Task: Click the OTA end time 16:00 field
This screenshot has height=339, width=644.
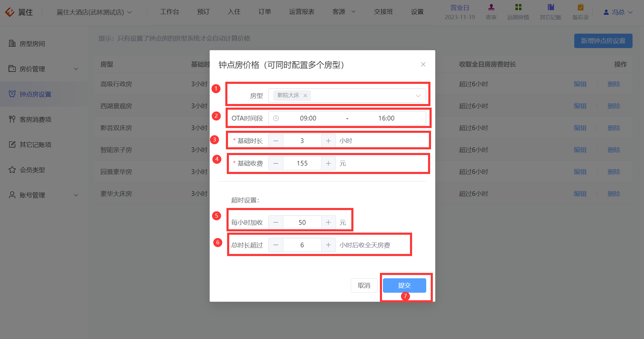Action: tap(386, 118)
